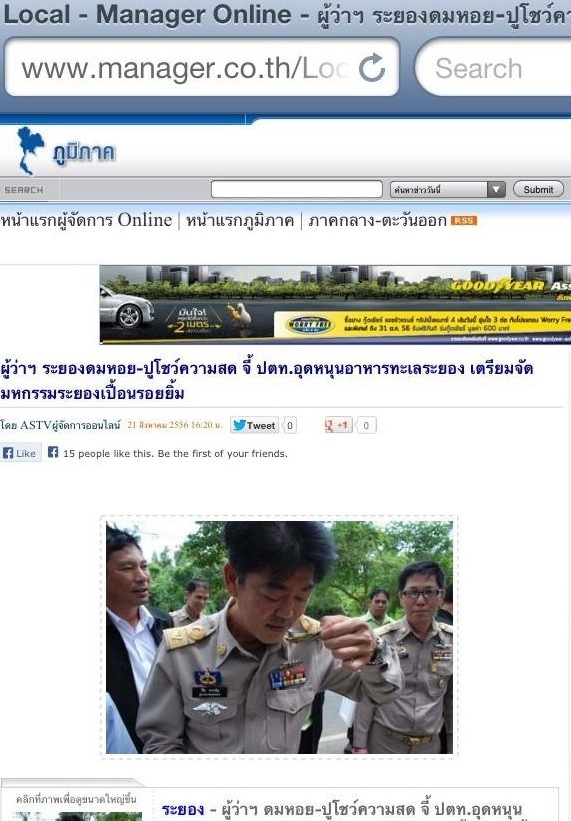Open the orange RSS feed icon
Screen dimensions: 571x821
pos(464,220)
